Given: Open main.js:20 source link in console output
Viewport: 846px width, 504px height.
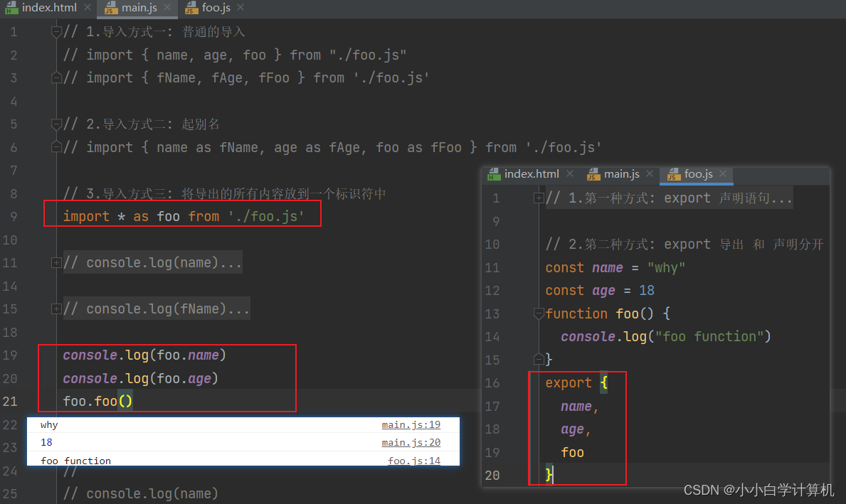Looking at the screenshot, I should click(x=411, y=443).
